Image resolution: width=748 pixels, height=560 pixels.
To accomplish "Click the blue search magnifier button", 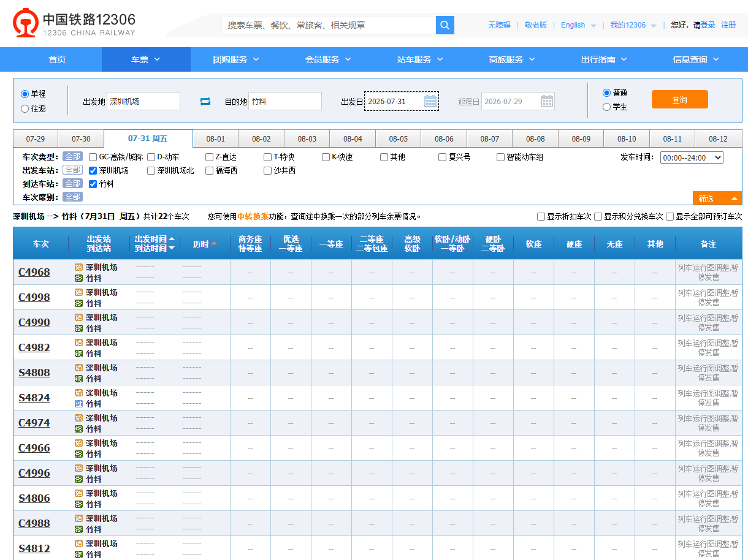I will [445, 25].
